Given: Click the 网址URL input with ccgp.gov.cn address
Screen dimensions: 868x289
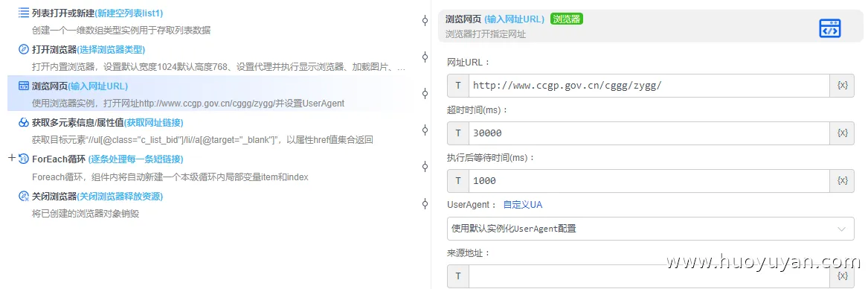Looking at the screenshot, I should (x=649, y=86).
